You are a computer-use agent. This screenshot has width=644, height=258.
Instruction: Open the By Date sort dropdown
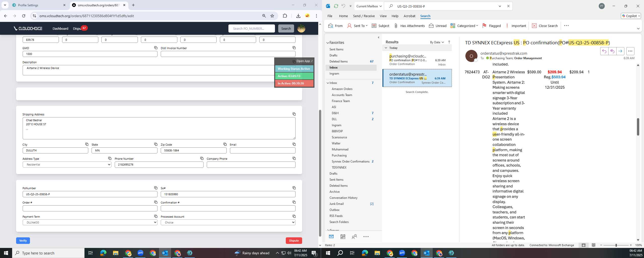(437, 42)
